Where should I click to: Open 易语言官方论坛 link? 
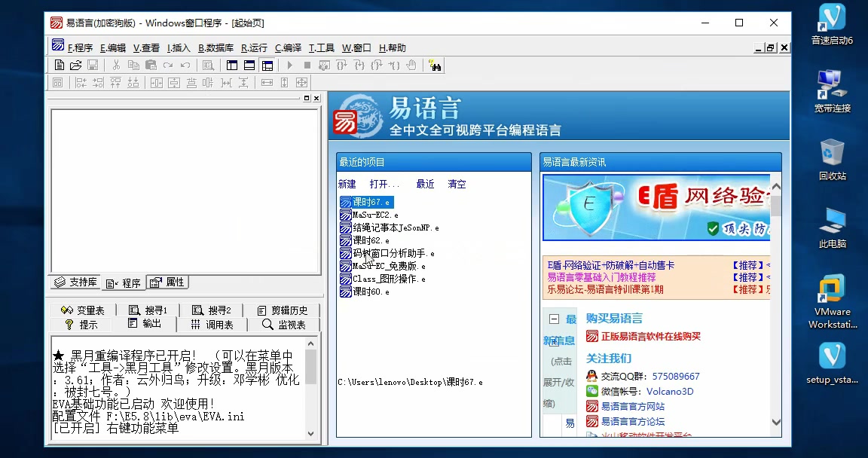[633, 422]
